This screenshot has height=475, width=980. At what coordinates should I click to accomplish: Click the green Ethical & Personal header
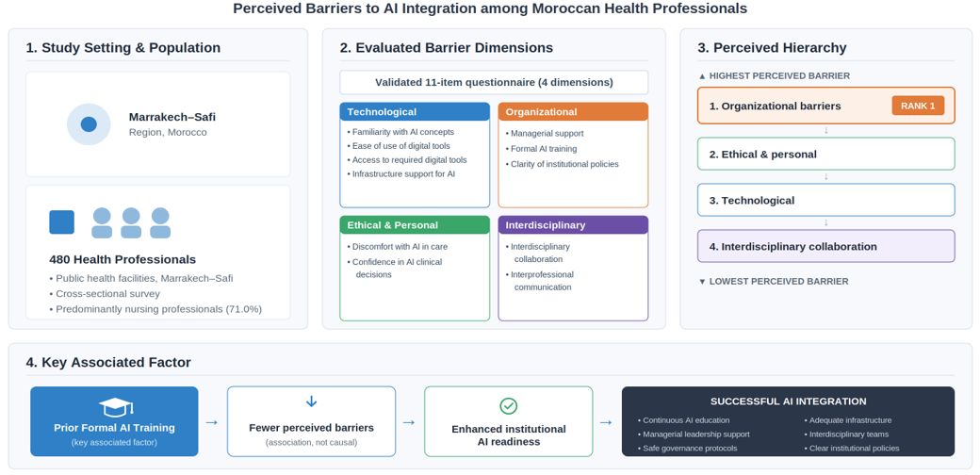pos(415,225)
